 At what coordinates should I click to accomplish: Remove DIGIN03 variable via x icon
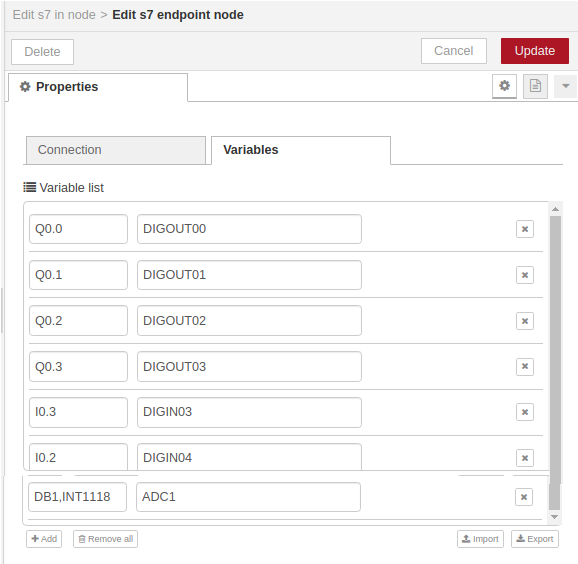pyautogui.click(x=525, y=412)
